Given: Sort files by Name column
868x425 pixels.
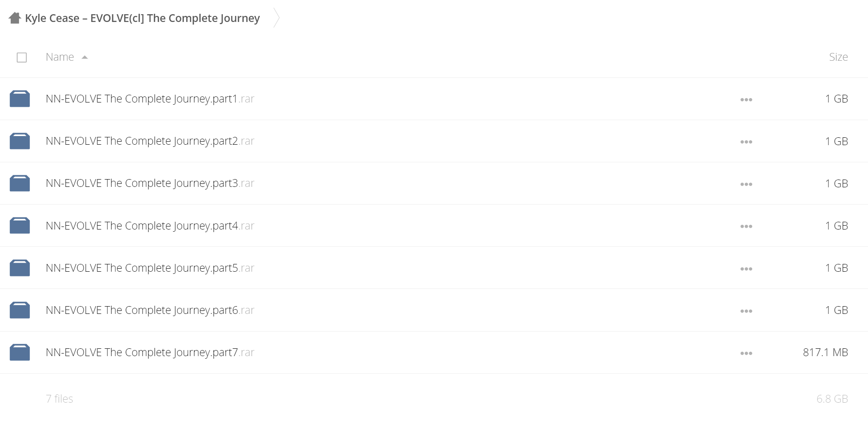Looking at the screenshot, I should [60, 57].
